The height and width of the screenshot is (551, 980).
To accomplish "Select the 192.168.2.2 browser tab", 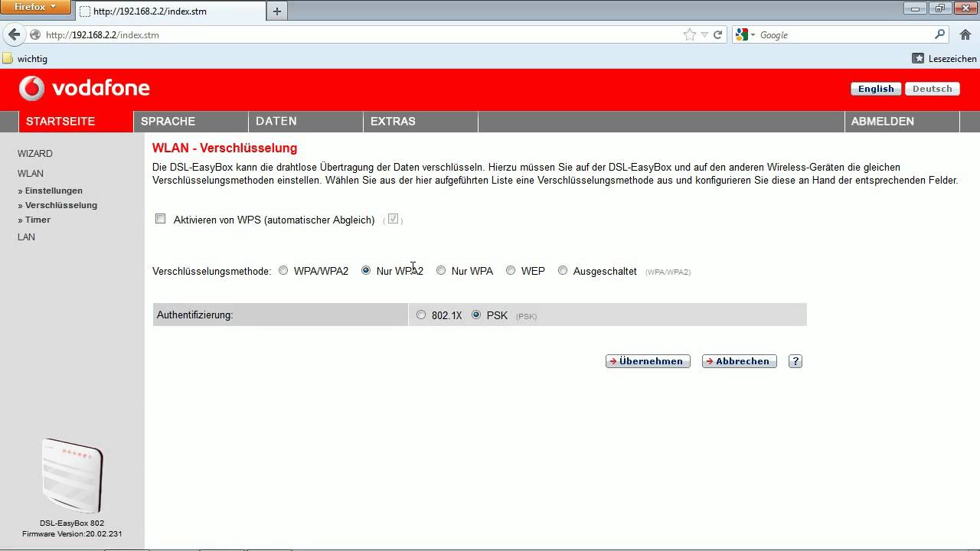I will (x=170, y=11).
